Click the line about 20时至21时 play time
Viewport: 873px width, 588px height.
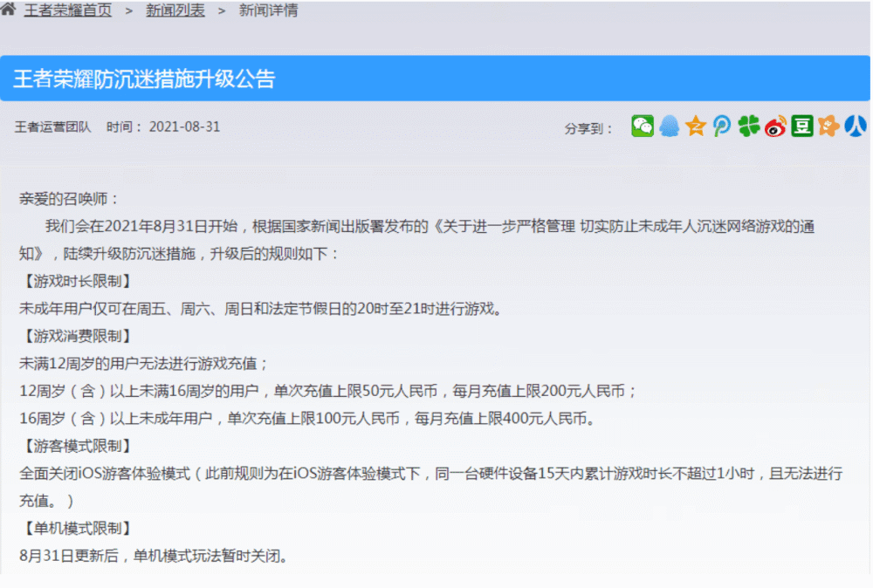(x=261, y=308)
